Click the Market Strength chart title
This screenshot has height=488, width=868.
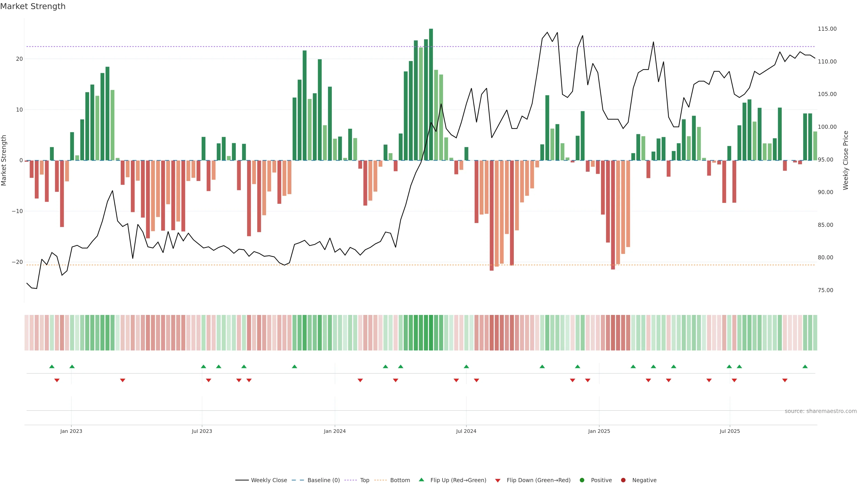click(x=33, y=6)
